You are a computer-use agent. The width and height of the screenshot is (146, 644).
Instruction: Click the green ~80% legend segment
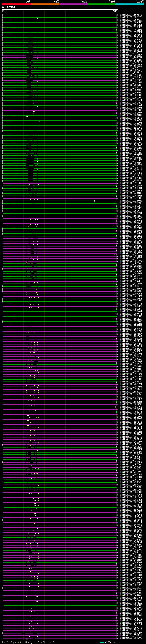tap(101, 4)
